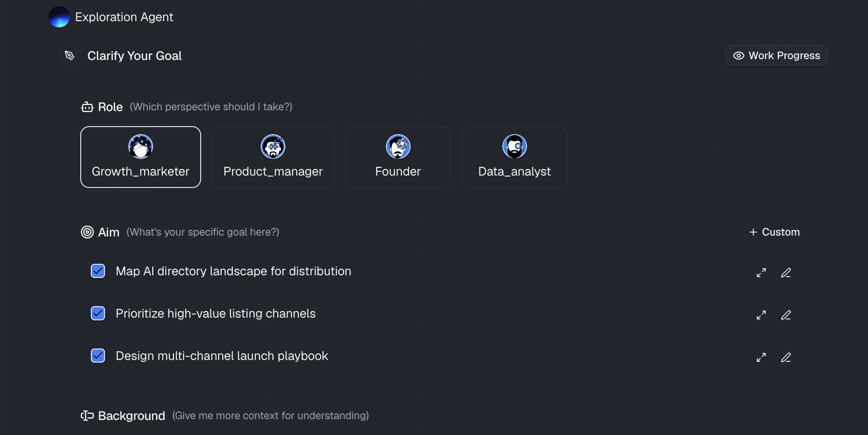This screenshot has width=868, height=435.
Task: Expand the Design multi-channel launch playbook aim
Action: pyautogui.click(x=761, y=357)
